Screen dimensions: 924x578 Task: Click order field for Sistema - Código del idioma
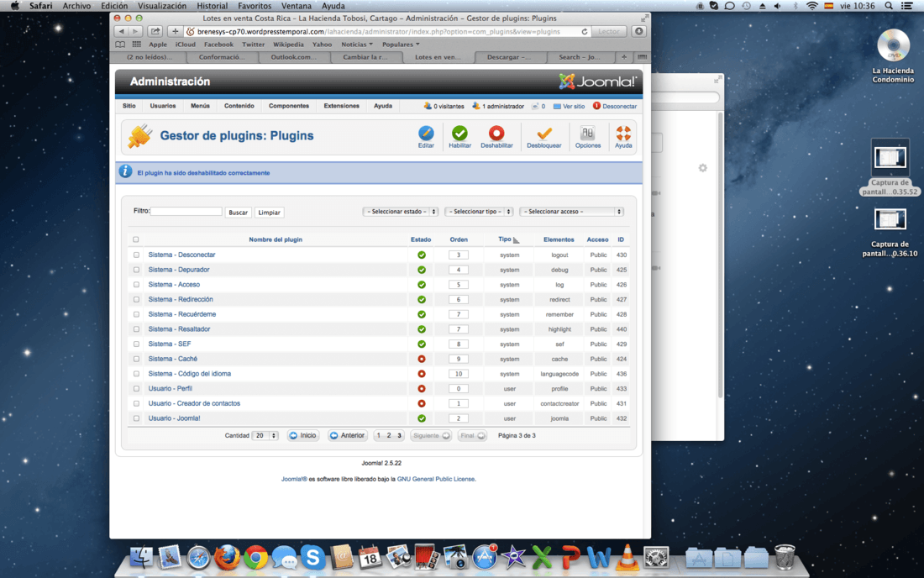(459, 374)
